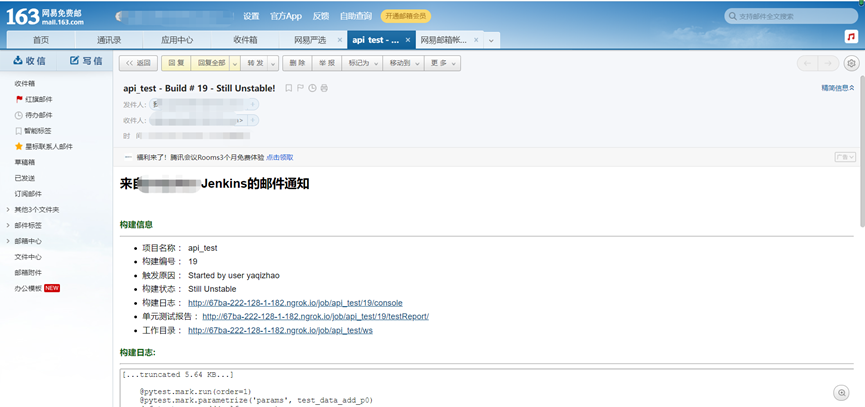865x407 pixels.
Task: Open the 标记为 dropdown
Action: (362, 63)
